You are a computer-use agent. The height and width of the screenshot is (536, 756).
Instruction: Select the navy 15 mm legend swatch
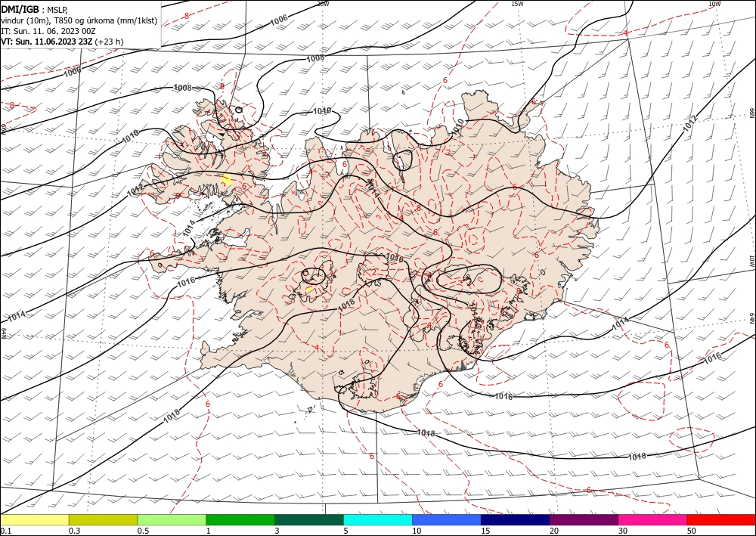coord(516,519)
